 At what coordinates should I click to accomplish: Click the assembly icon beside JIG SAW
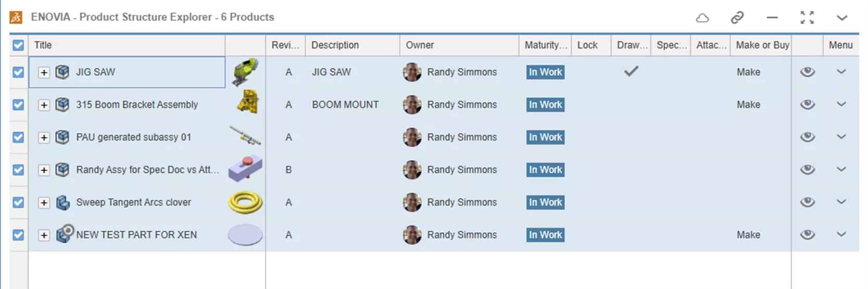tap(62, 72)
